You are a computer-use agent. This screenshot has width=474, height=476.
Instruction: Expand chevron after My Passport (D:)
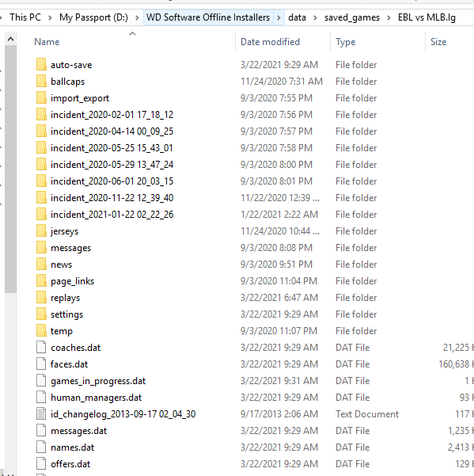[137, 17]
